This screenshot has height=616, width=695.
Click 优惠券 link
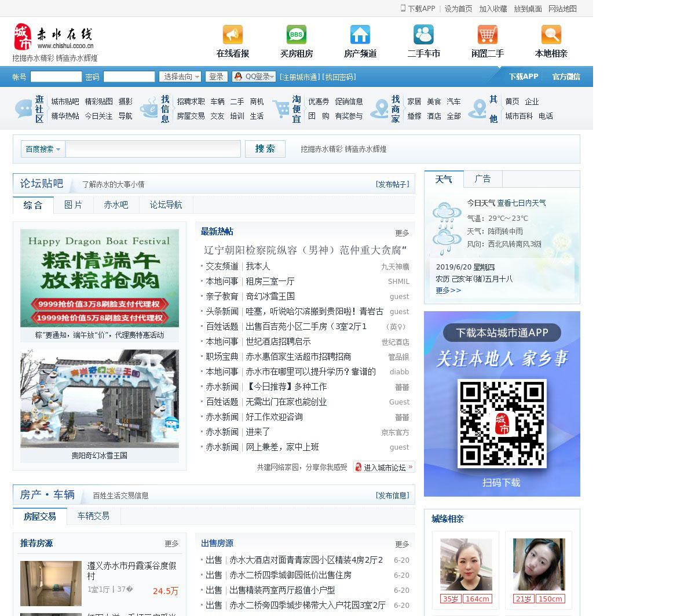click(319, 101)
